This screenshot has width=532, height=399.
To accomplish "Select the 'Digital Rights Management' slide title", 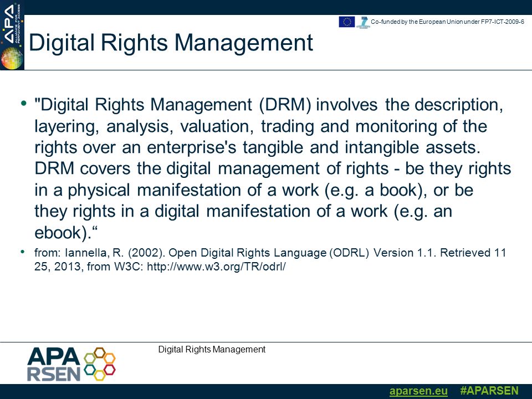I will (x=171, y=43).
